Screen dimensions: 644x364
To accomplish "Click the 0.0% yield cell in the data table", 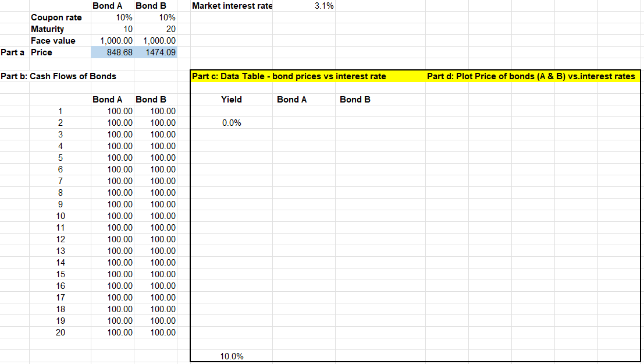I will (x=232, y=123).
